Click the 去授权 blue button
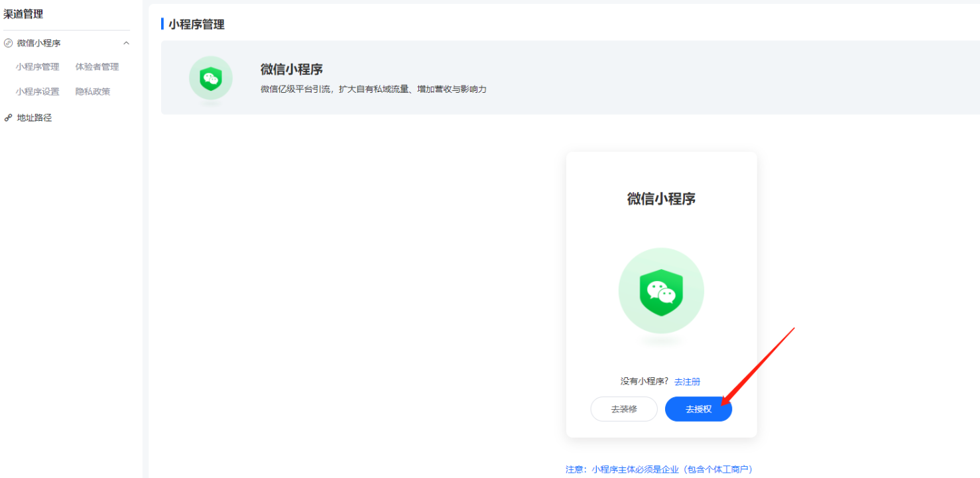 click(698, 409)
